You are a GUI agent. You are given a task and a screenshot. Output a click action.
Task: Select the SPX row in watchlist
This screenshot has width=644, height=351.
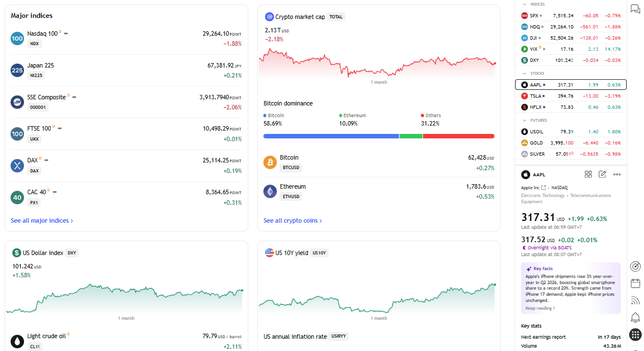(571, 16)
